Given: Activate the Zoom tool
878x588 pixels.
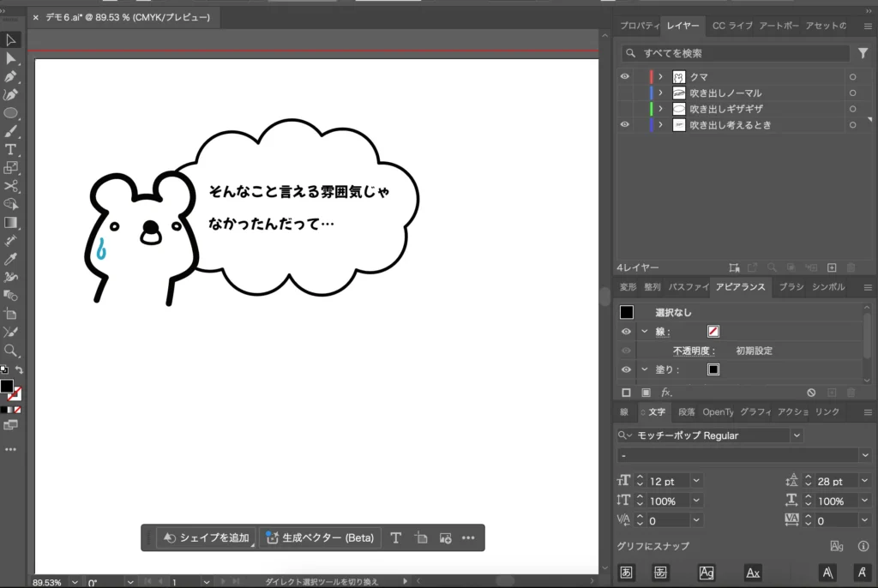Looking at the screenshot, I should coord(11,349).
